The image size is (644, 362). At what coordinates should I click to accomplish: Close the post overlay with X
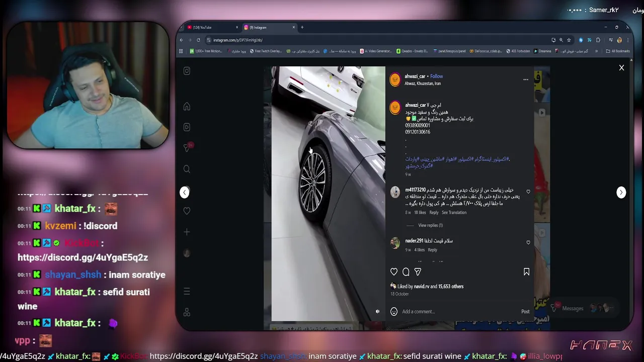pos(621,67)
